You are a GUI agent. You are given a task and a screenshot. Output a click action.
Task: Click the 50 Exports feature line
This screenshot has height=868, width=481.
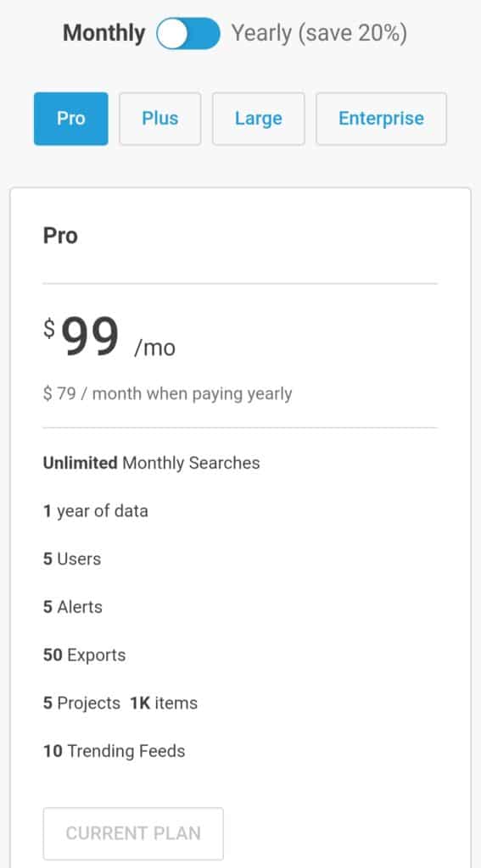[x=84, y=655]
